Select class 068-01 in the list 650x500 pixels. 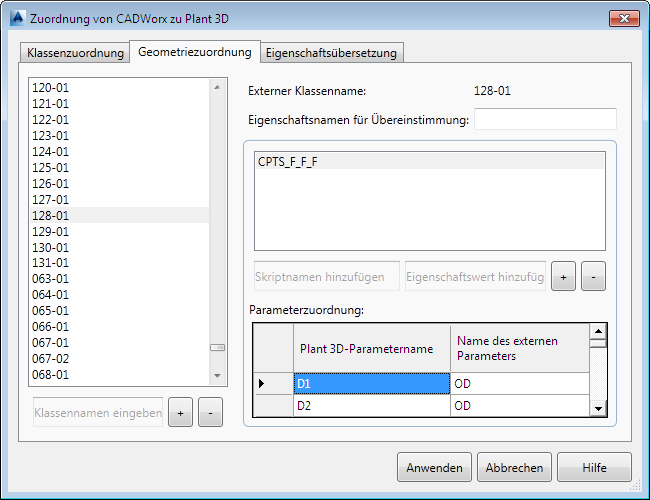tap(120, 374)
